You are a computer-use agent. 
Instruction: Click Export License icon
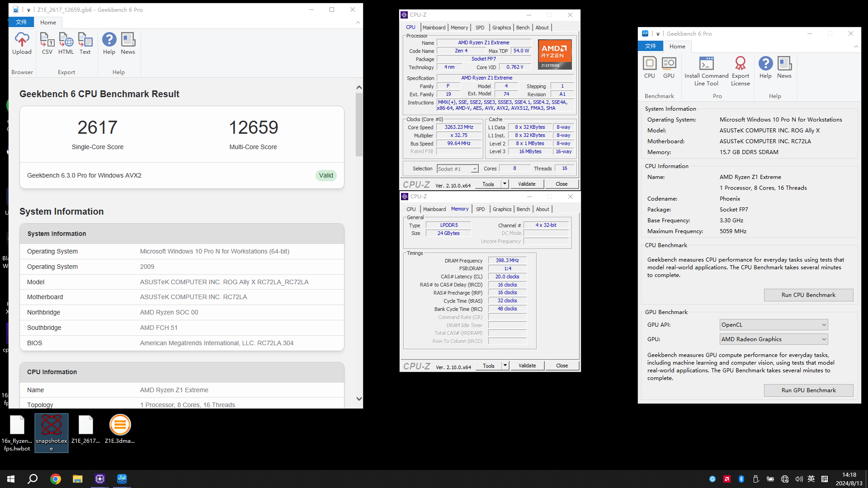point(741,71)
